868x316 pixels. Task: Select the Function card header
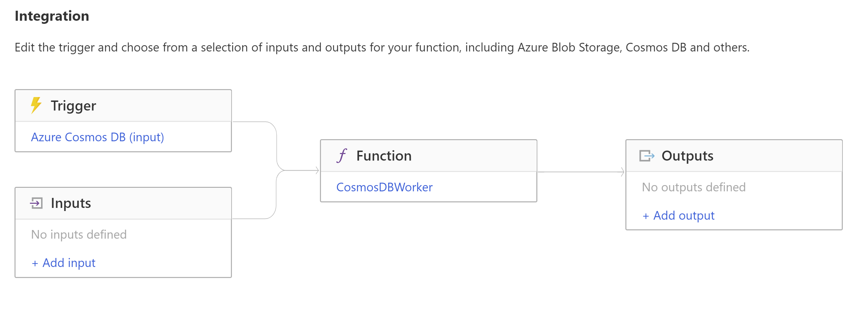tap(429, 156)
